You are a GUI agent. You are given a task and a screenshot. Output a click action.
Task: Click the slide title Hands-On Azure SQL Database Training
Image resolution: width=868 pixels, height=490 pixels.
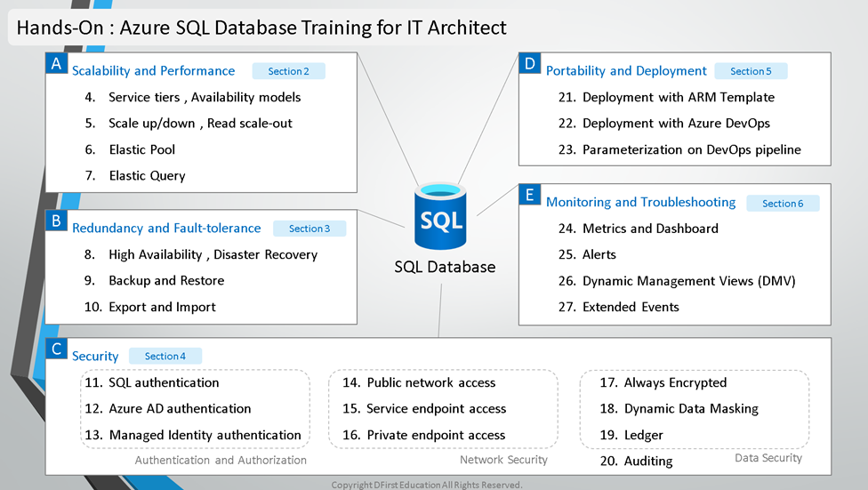261,28
